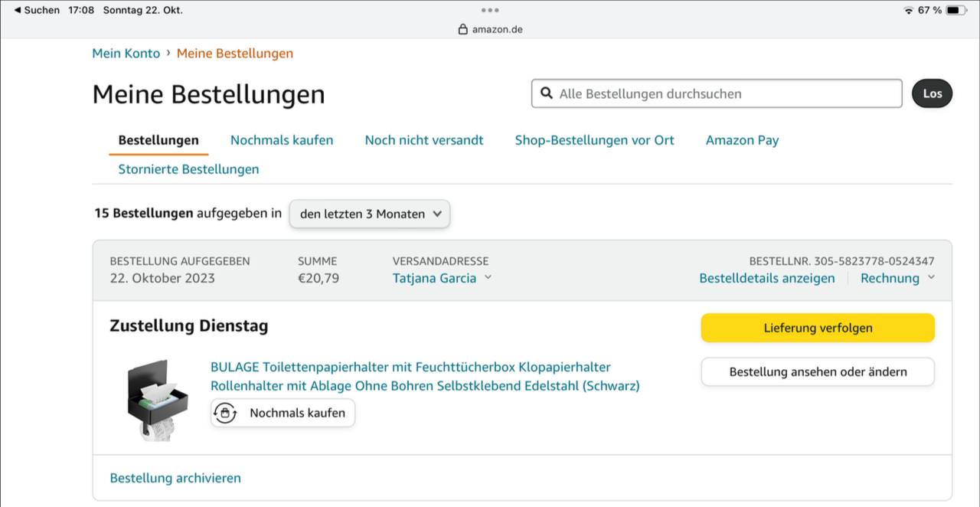Screen dimensions: 980x507
Task: Tap the battery icon in status bar
Action: [x=956, y=10]
